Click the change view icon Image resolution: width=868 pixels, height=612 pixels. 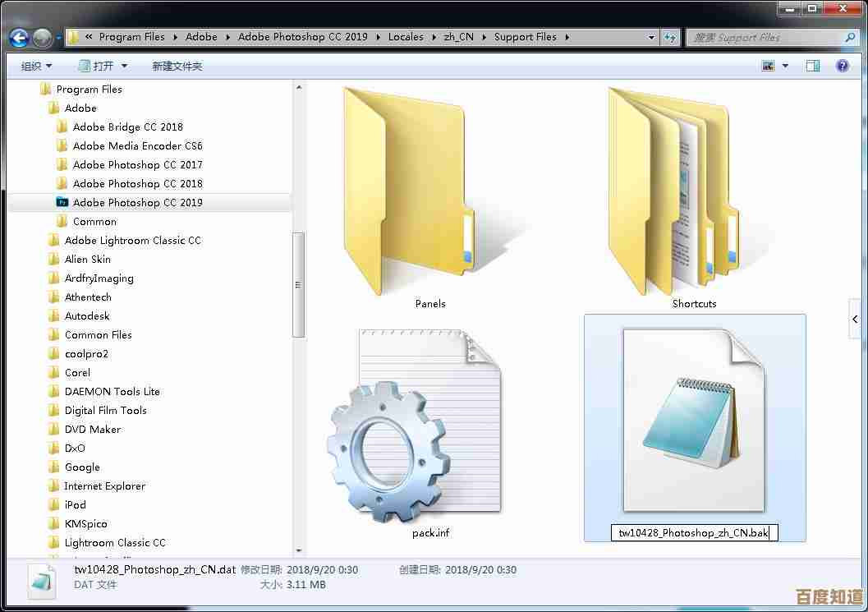tap(769, 66)
